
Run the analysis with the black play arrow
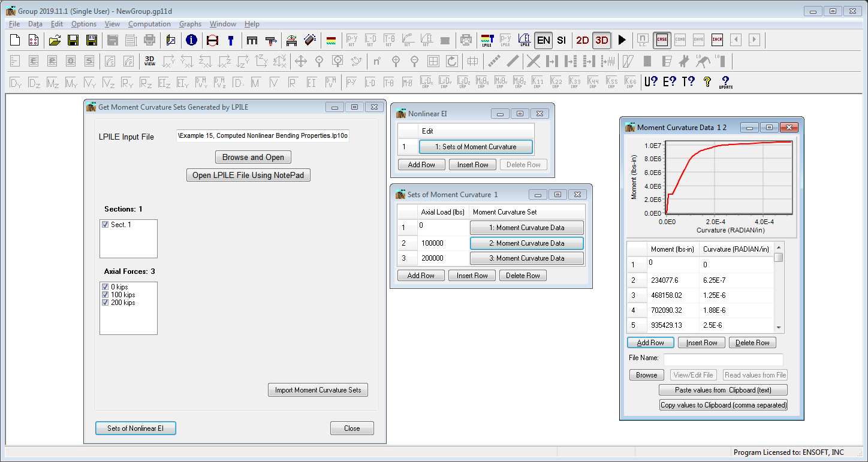click(622, 40)
